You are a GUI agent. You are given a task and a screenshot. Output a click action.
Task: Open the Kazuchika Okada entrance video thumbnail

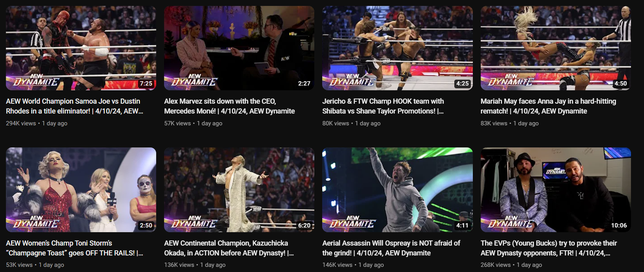[239, 190]
